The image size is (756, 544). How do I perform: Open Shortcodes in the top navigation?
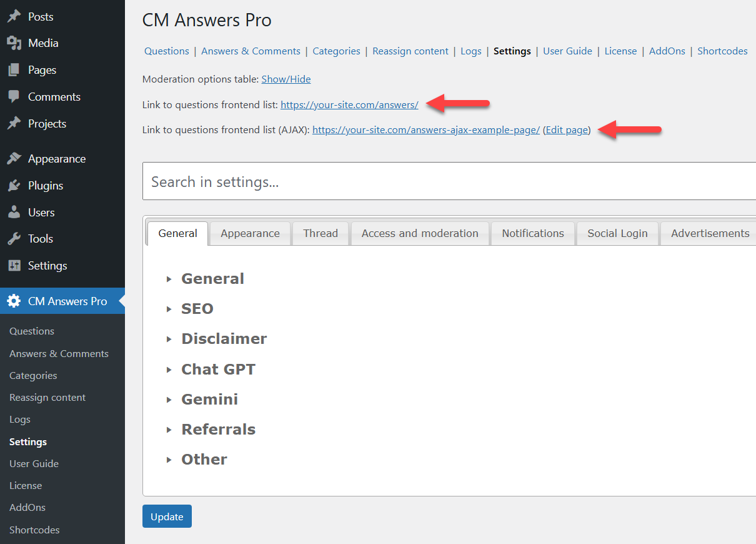pos(722,51)
